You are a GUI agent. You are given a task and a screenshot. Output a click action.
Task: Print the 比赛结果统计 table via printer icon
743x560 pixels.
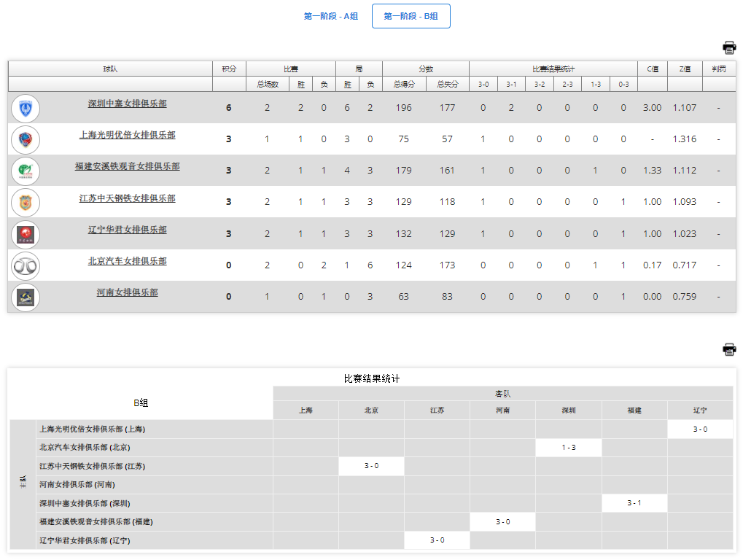click(729, 349)
